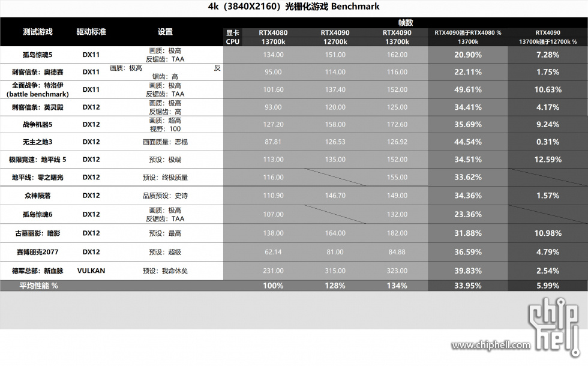This screenshot has height=366, width=588.
Task: Select the '显卡' header label
Action: click(233, 32)
